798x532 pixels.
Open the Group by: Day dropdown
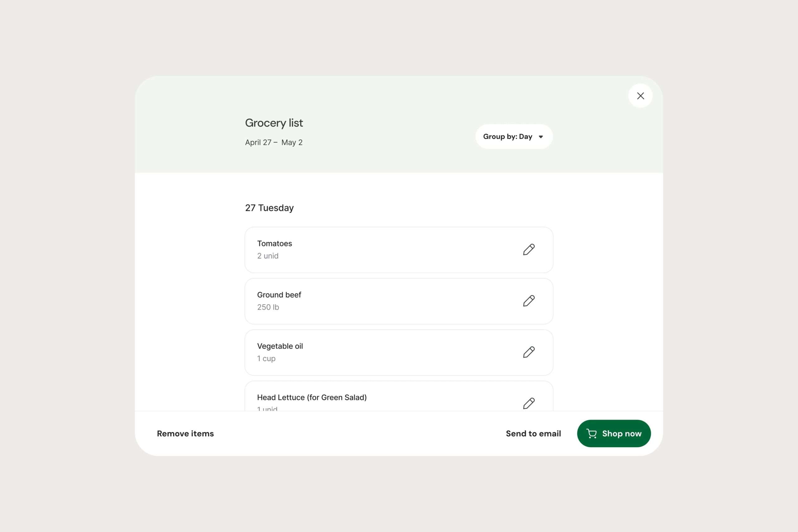[514, 137]
